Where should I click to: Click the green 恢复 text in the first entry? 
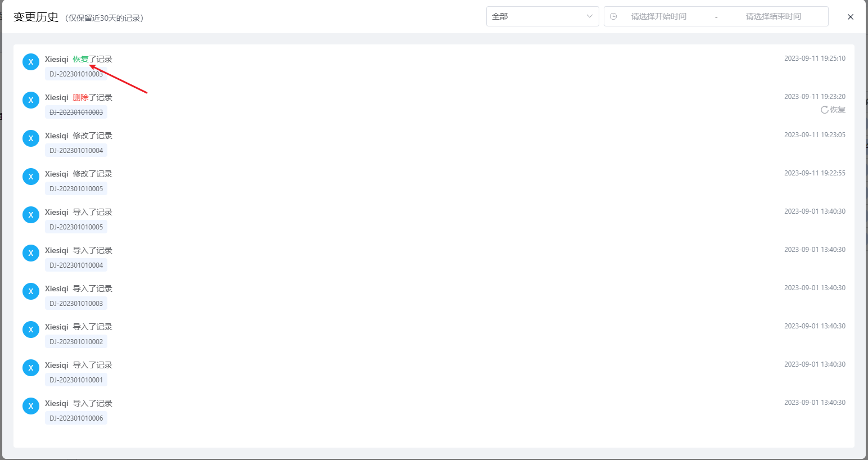coord(80,59)
